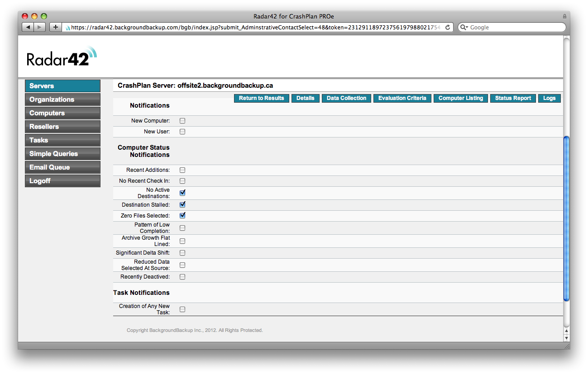Viewport: 588px width, 374px height.
Task: Click the Zero Files Selected label
Action: pos(145,216)
